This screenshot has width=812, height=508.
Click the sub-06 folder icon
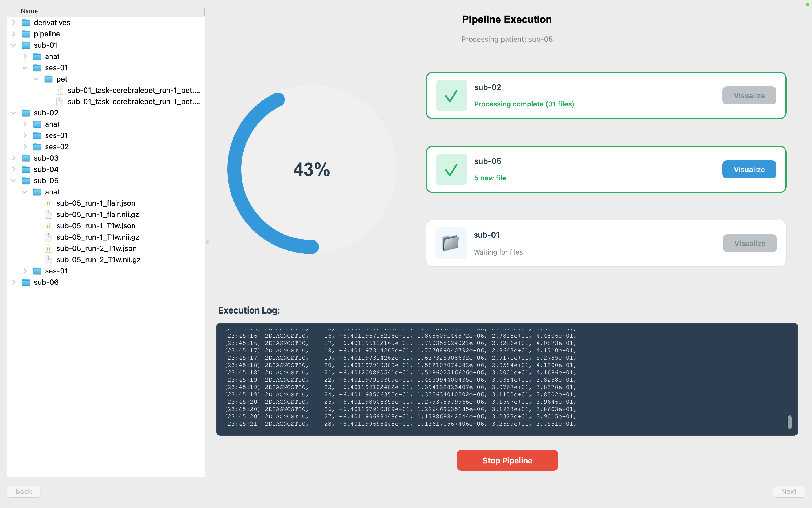pyautogui.click(x=26, y=282)
